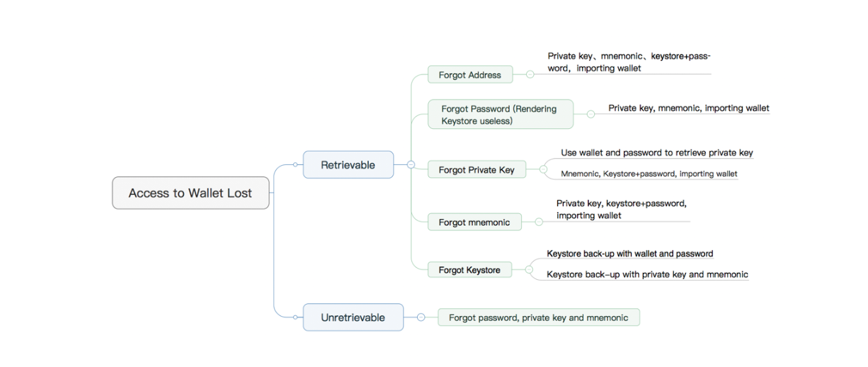This screenshot has height=367, width=868.
Task: Collapse the Retrievable branch using its circle toggle
Action: (411, 164)
